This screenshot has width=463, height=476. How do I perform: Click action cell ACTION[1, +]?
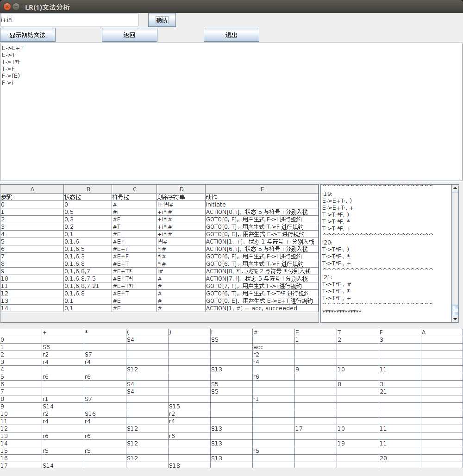pos(262,242)
